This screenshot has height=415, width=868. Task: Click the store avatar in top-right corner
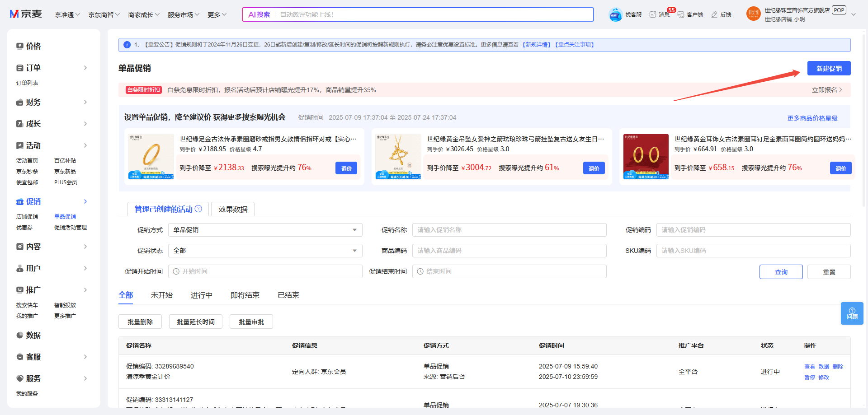tap(753, 14)
